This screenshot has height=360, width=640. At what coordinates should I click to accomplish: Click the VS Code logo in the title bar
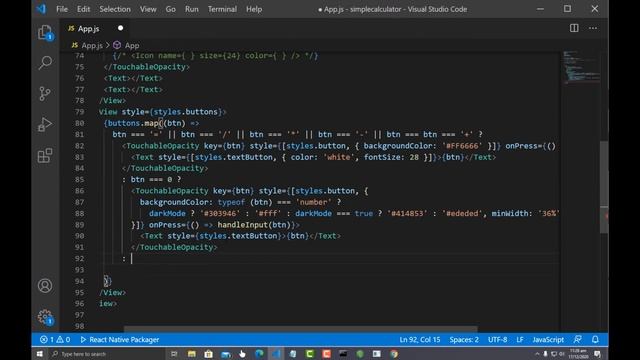point(41,9)
